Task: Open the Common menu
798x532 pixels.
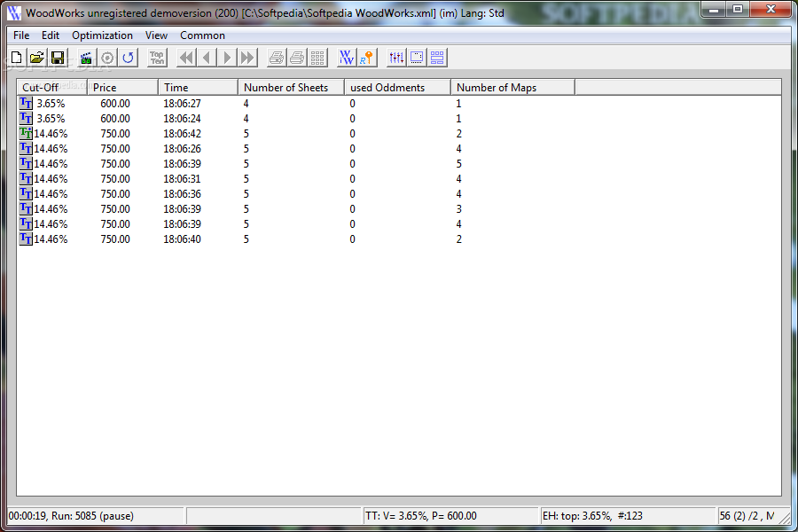Action: (202, 35)
